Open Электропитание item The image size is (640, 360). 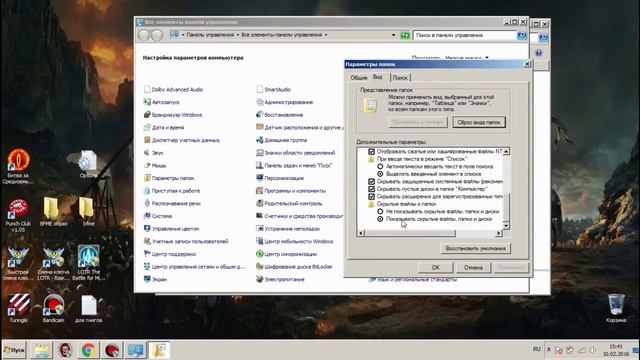(x=280, y=279)
